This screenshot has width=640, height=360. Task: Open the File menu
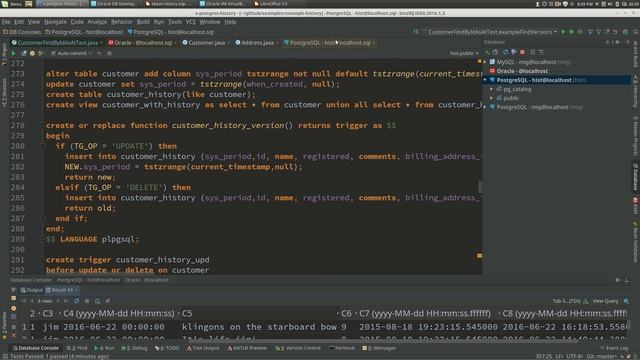click(6, 22)
